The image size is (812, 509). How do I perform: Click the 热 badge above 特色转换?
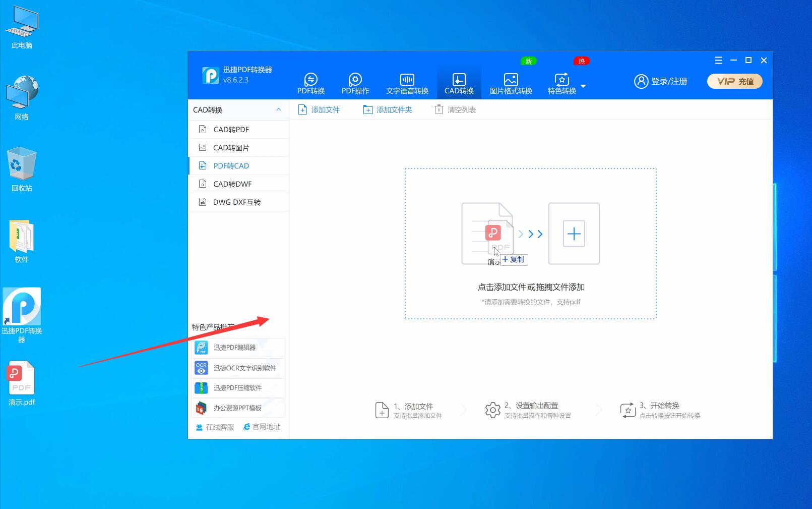(x=581, y=61)
